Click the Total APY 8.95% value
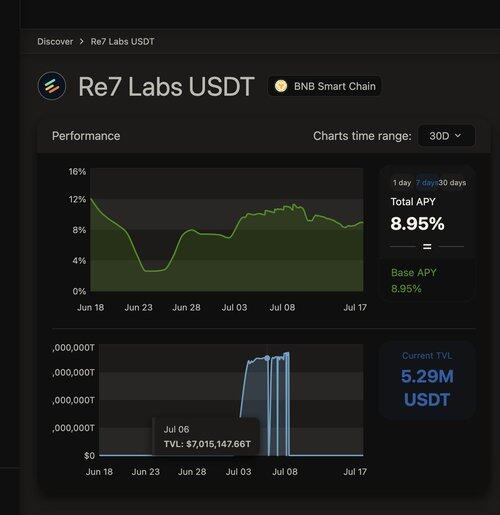 [x=417, y=223]
